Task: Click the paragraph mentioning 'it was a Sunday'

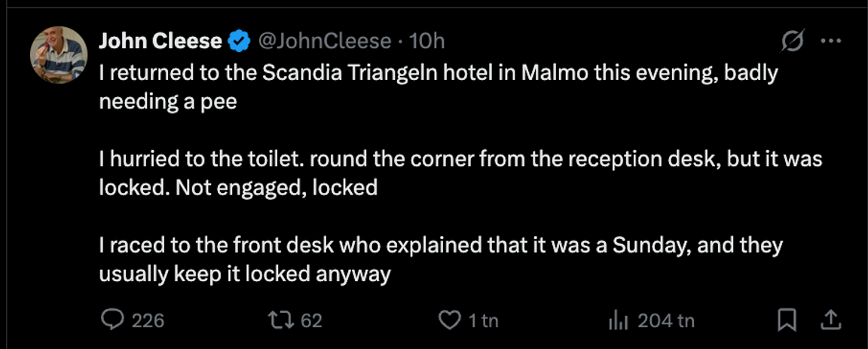Action: coord(441,260)
